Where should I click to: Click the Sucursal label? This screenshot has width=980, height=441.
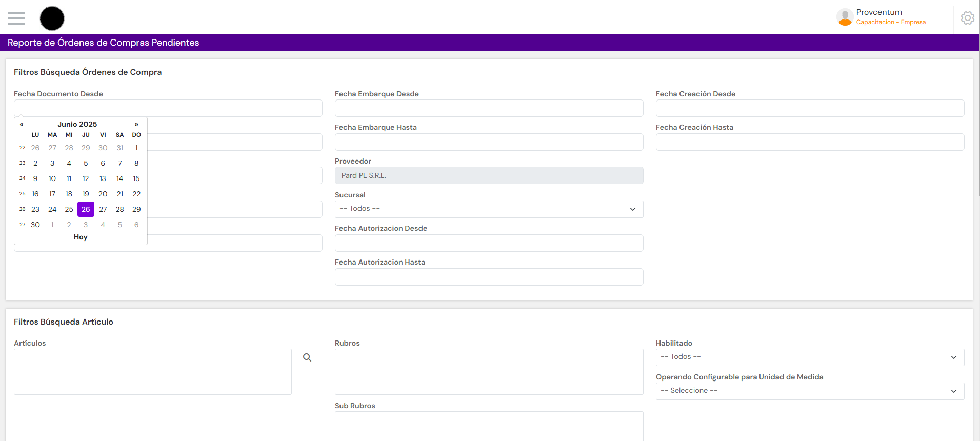(350, 195)
